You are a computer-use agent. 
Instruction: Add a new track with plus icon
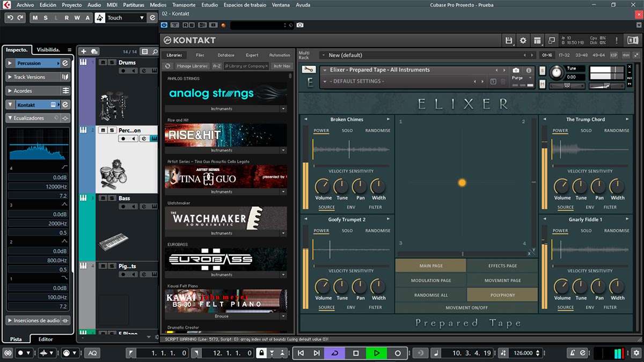pyautogui.click(x=83, y=51)
